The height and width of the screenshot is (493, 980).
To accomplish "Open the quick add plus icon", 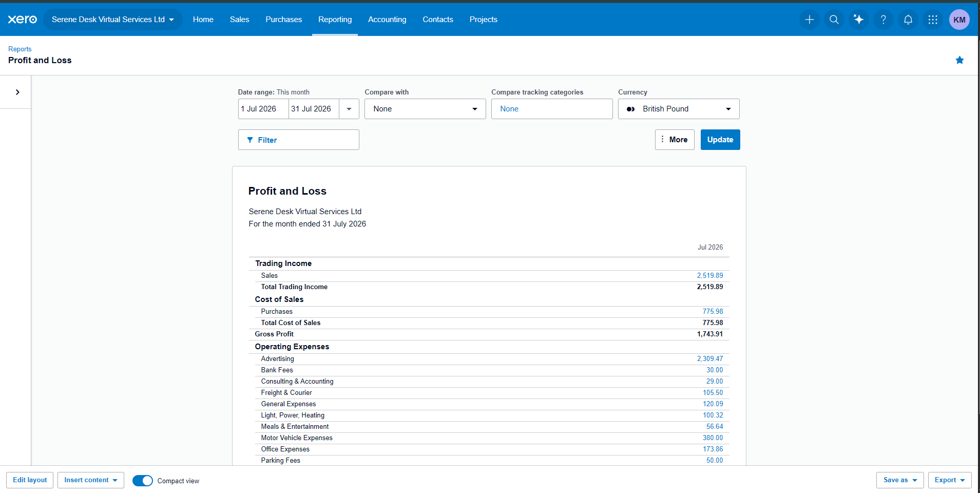I will pyautogui.click(x=810, y=20).
